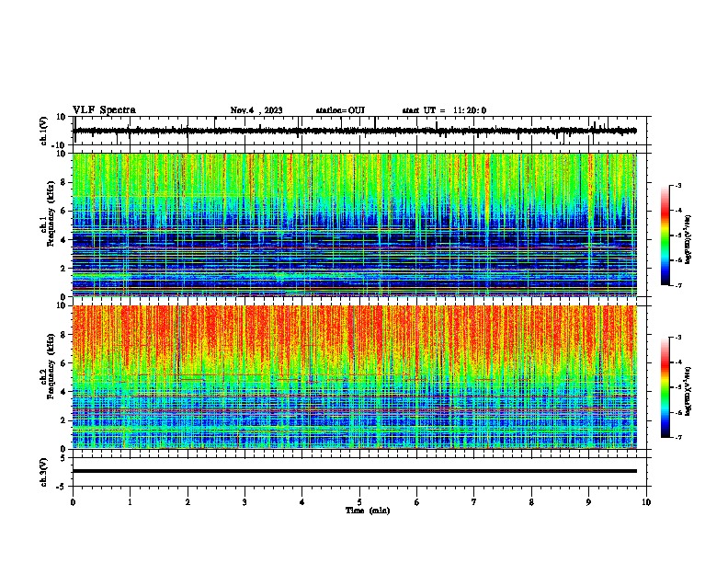The width and height of the screenshot is (728, 563).
Task: Click time-axis tick label '1'
Action: (x=130, y=501)
